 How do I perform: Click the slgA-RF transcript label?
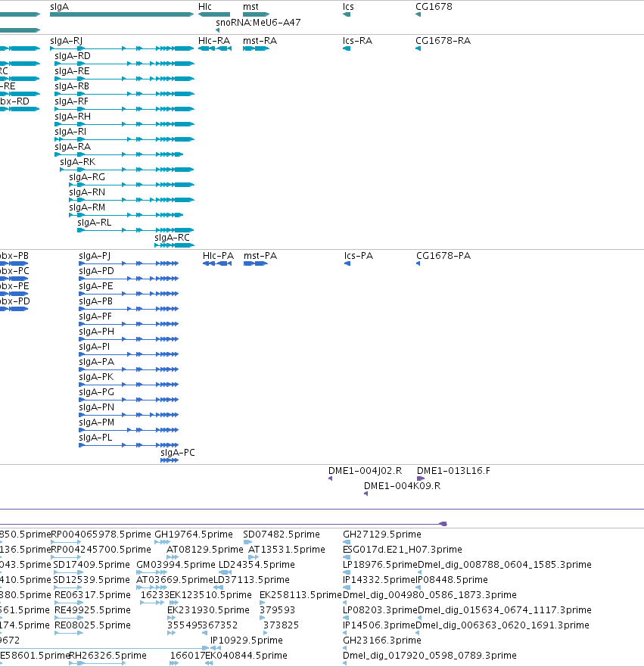pos(71,101)
